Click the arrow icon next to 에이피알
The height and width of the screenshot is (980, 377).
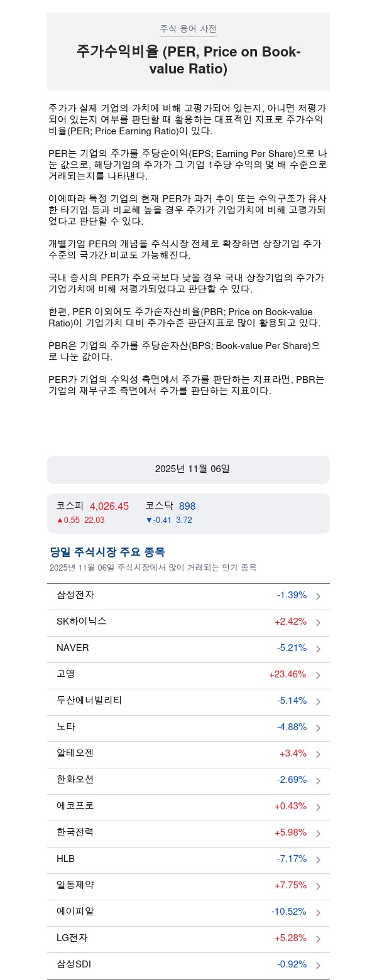click(318, 913)
